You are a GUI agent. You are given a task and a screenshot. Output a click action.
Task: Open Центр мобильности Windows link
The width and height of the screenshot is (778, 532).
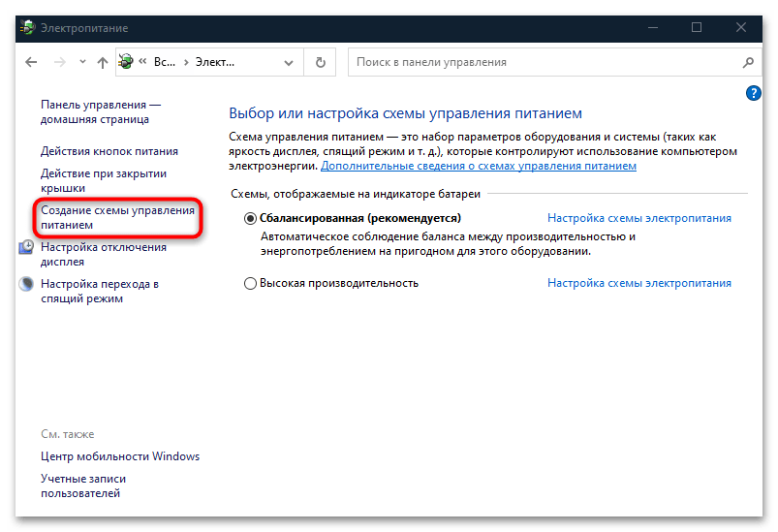119,456
